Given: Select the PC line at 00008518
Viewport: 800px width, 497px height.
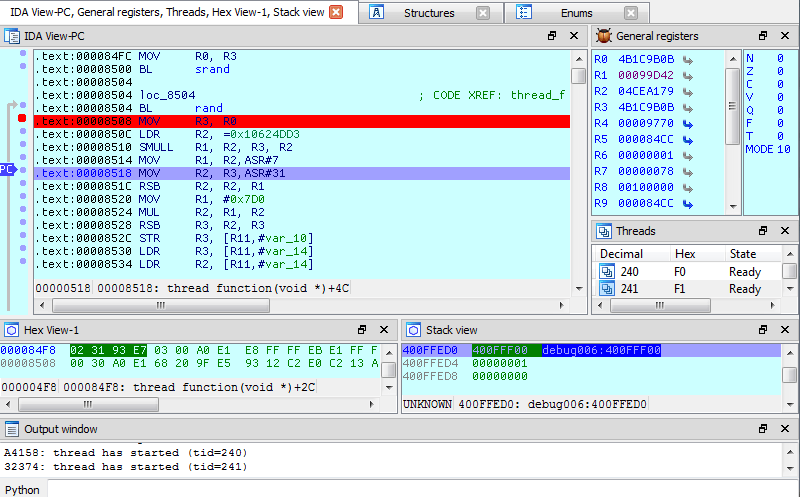Looking at the screenshot, I should 302,173.
